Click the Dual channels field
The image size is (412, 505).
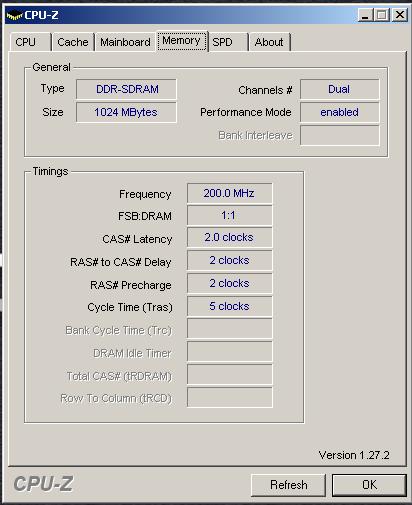point(340,89)
